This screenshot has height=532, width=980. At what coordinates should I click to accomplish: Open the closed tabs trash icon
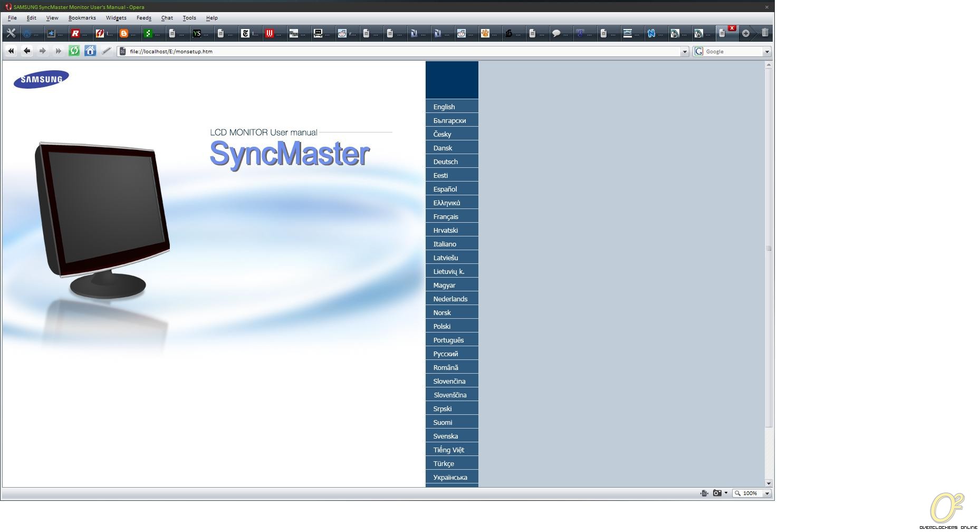tap(765, 33)
